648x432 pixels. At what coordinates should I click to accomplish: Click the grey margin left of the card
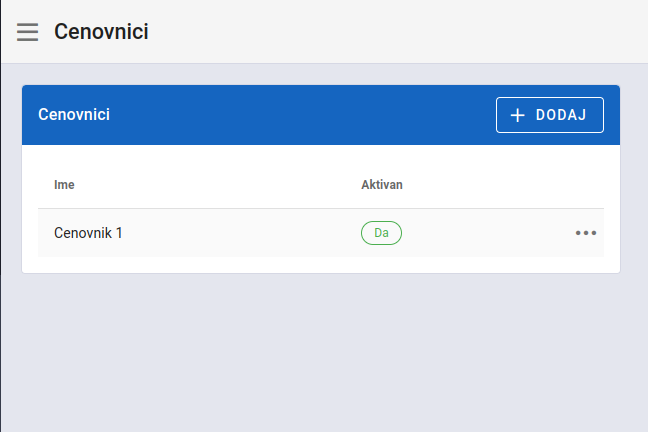[x=12, y=179]
